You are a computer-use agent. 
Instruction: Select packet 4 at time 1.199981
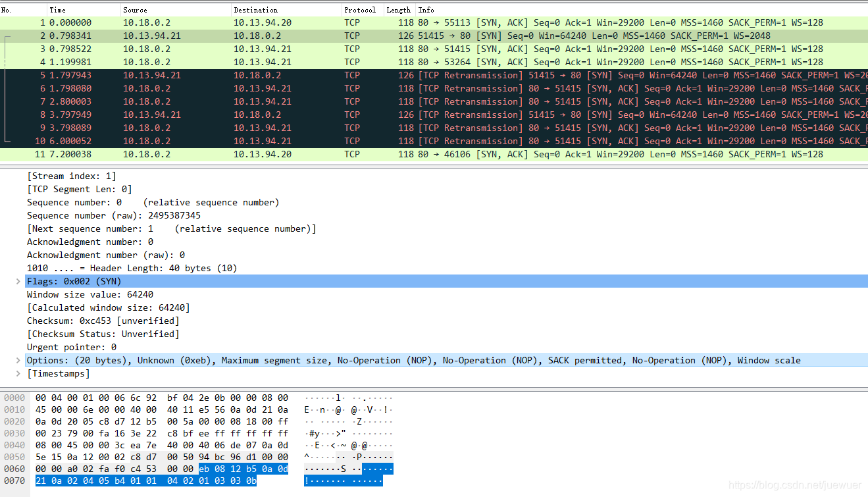tap(434, 62)
